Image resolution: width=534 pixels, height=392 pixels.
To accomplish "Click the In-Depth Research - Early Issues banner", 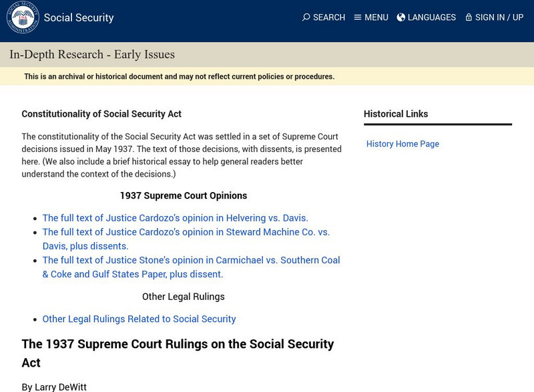I will point(92,55).
